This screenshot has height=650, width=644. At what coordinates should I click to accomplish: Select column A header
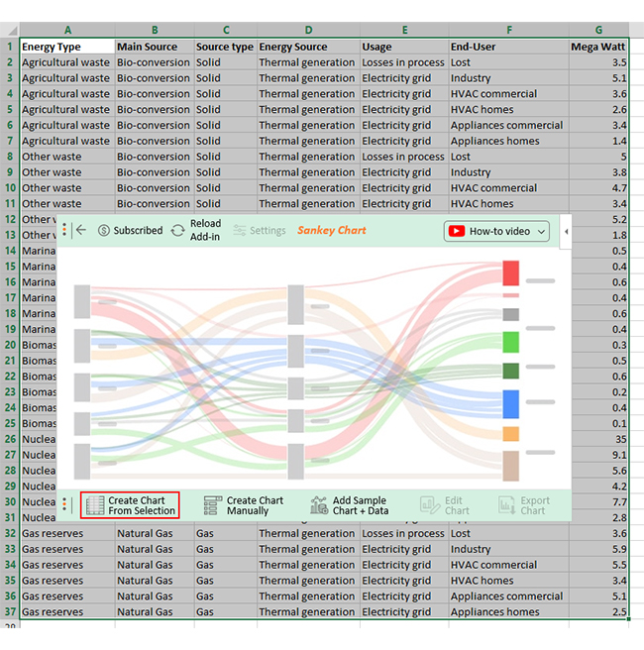coord(67,30)
